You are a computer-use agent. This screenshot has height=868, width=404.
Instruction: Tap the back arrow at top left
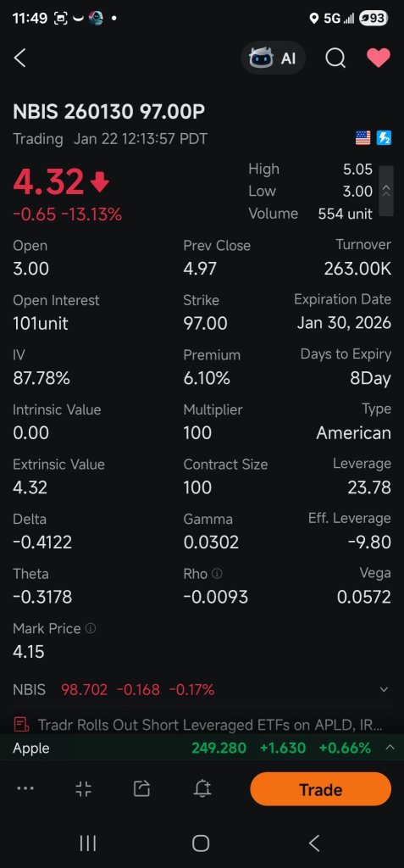(20, 58)
